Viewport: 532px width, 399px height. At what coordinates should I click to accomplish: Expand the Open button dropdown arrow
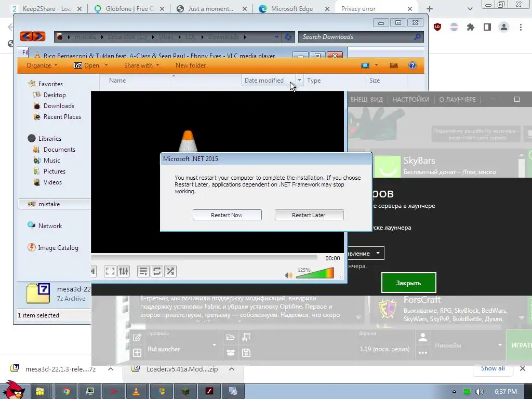(x=106, y=65)
